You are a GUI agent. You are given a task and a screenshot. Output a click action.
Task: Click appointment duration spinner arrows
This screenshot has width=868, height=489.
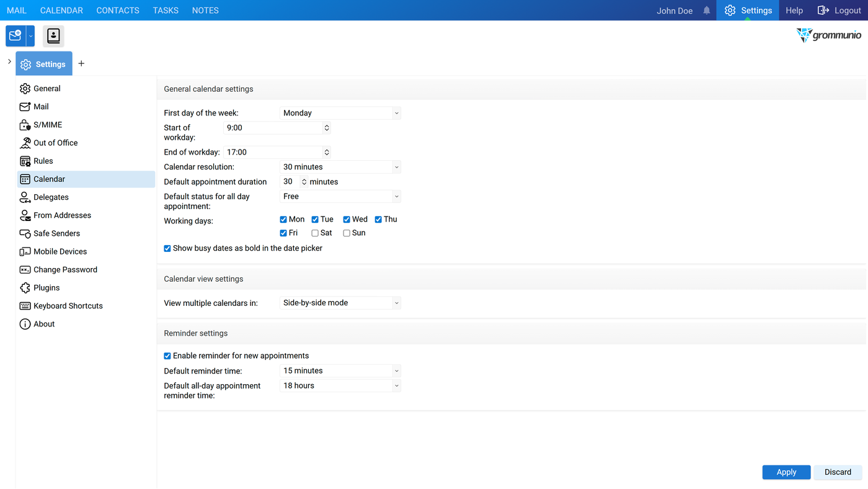pos(304,182)
